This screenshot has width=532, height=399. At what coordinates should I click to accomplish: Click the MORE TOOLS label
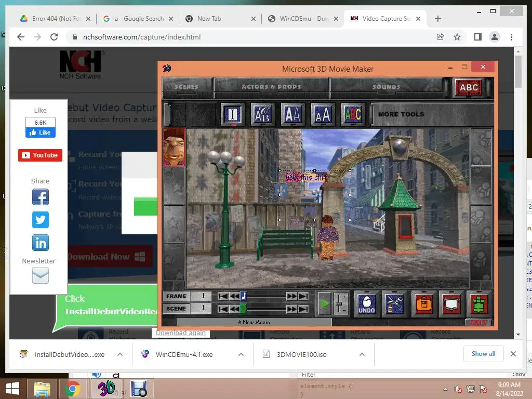coord(401,114)
